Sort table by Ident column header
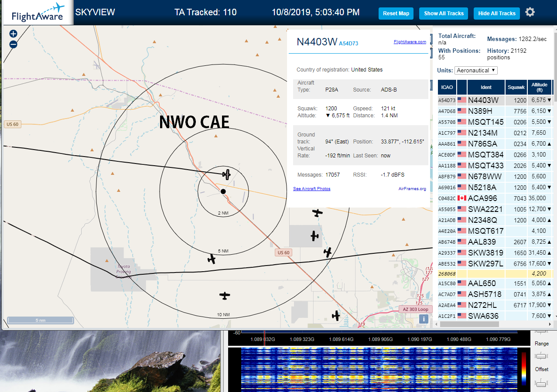The width and height of the screenshot is (557, 392). (486, 87)
